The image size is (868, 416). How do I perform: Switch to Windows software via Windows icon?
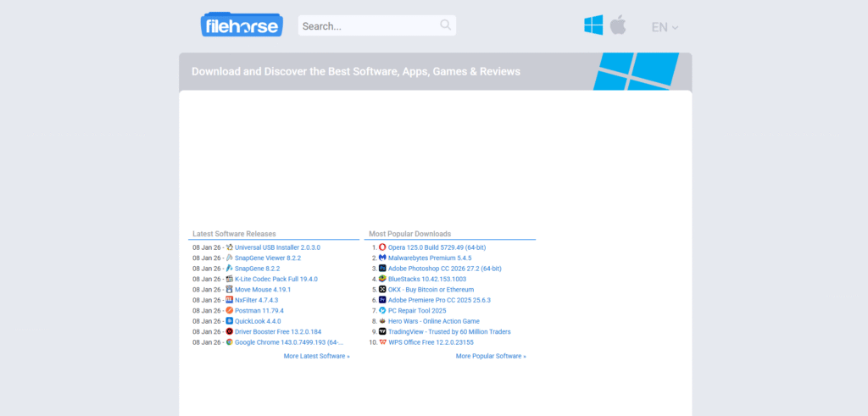[593, 25]
